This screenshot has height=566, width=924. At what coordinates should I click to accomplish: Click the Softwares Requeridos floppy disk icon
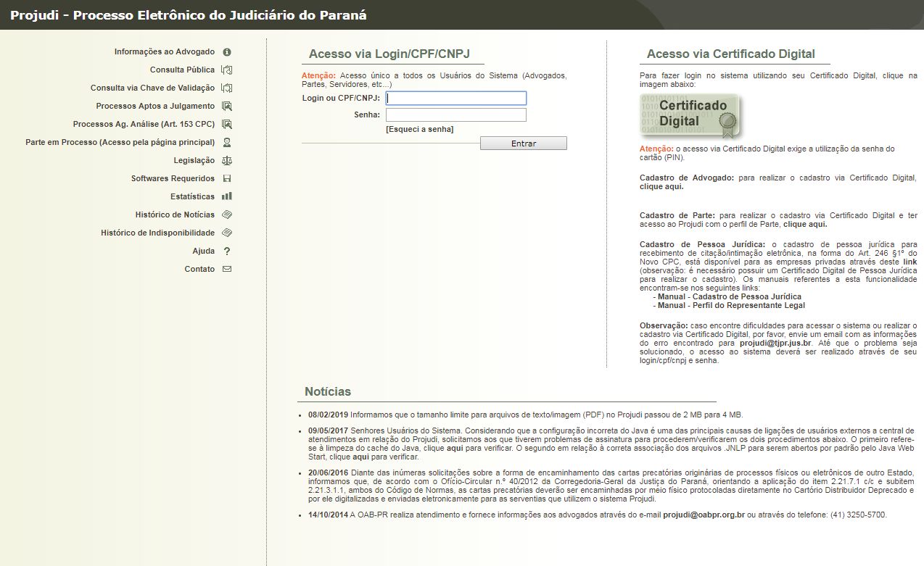click(227, 179)
